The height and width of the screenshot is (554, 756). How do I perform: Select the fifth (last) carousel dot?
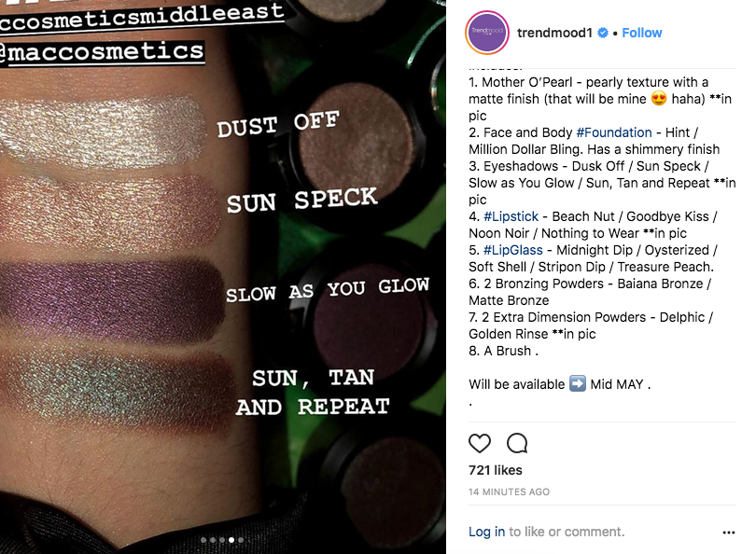241,539
